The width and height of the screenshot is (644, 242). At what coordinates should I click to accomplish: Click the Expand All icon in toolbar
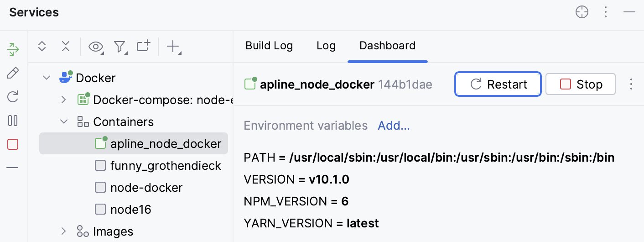click(42, 46)
